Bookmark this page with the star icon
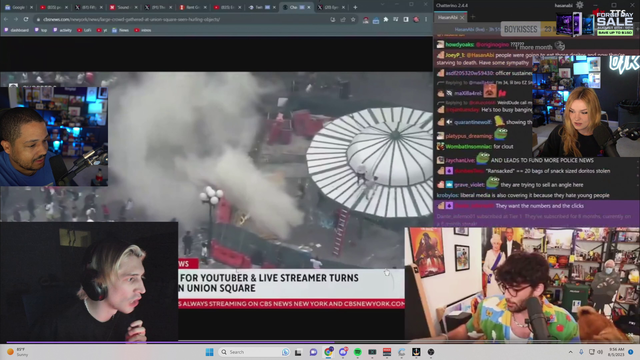The width and height of the screenshot is (640, 360). click(x=353, y=19)
